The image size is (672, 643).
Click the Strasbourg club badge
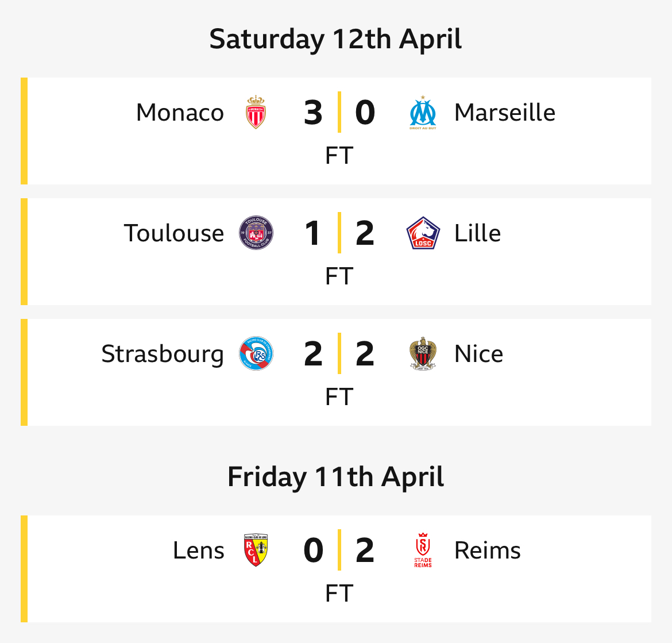pyautogui.click(x=256, y=353)
